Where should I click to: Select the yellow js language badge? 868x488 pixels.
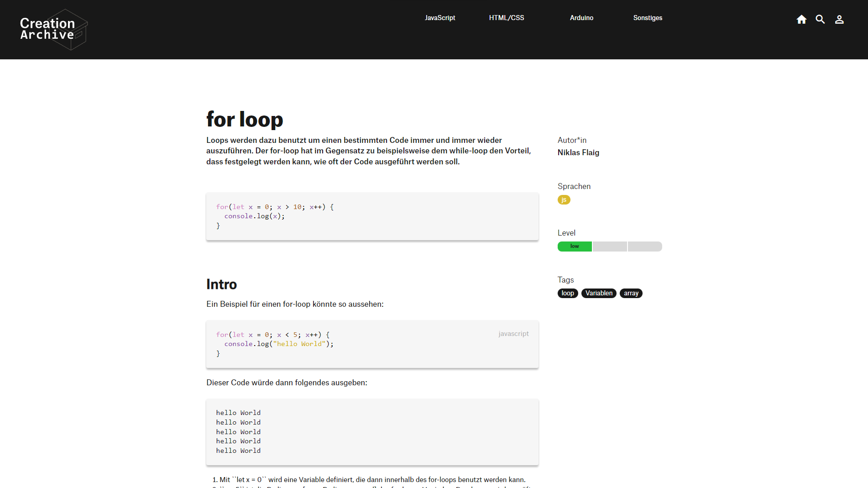(564, 199)
